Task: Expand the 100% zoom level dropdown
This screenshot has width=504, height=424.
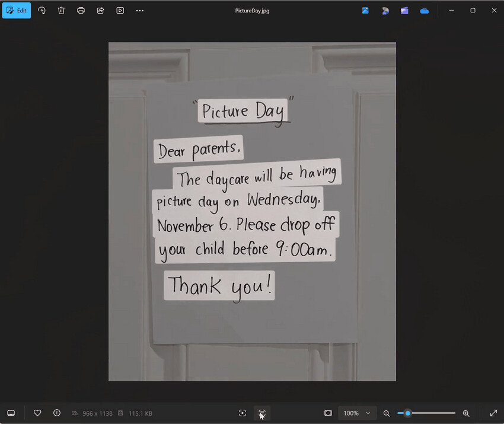Action: pos(356,413)
